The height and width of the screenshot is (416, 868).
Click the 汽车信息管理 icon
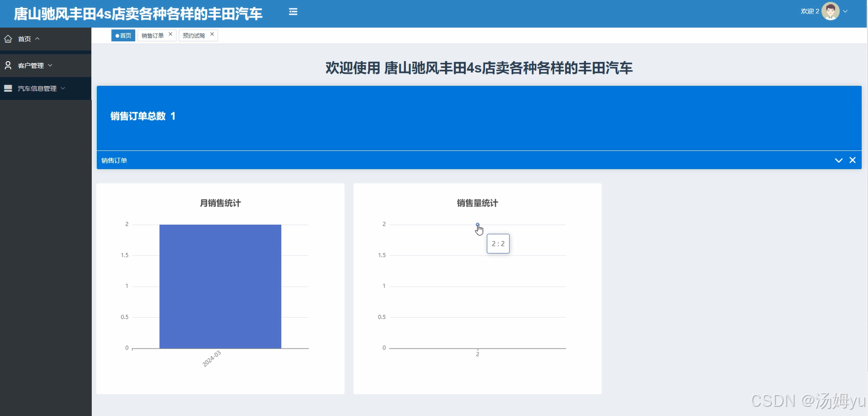[x=8, y=88]
